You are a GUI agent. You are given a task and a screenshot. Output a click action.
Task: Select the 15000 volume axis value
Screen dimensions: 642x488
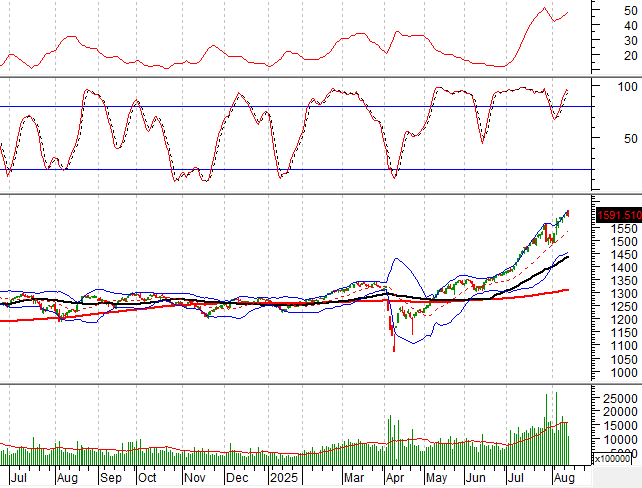point(620,426)
